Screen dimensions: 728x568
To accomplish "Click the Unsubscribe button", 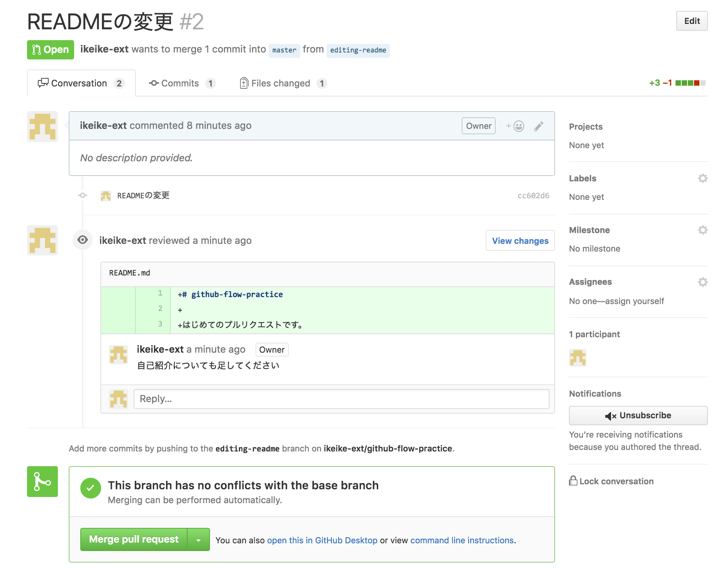I will pos(638,416).
